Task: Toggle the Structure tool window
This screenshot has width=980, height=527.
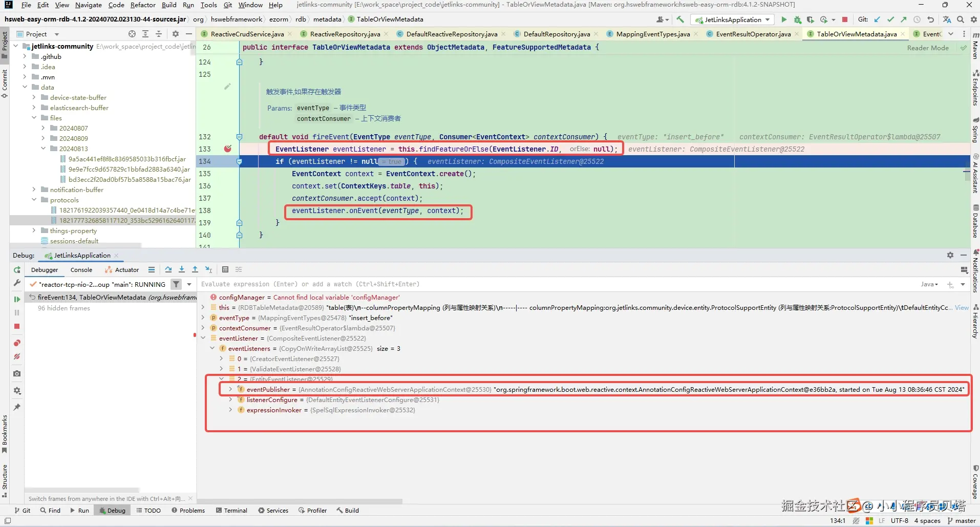Action: (x=5, y=481)
